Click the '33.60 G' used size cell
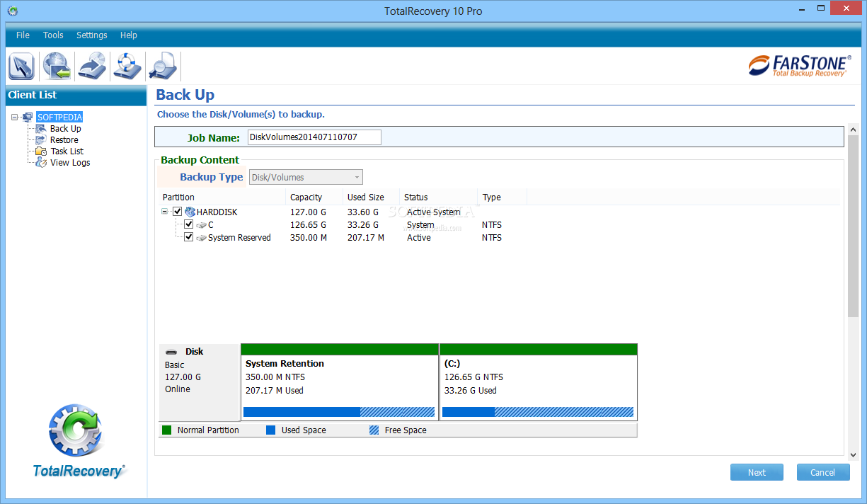Image resolution: width=867 pixels, height=504 pixels. click(x=363, y=212)
